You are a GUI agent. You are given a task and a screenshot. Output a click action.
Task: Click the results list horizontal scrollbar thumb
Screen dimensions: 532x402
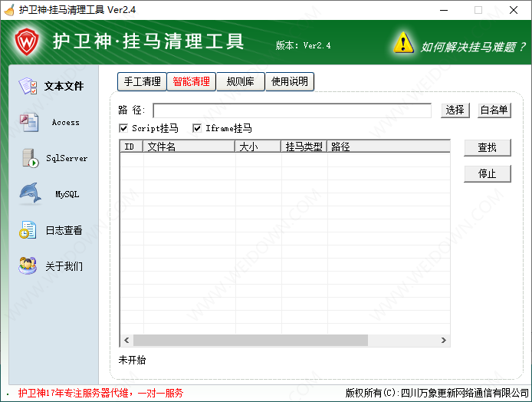pyautogui.click(x=251, y=340)
